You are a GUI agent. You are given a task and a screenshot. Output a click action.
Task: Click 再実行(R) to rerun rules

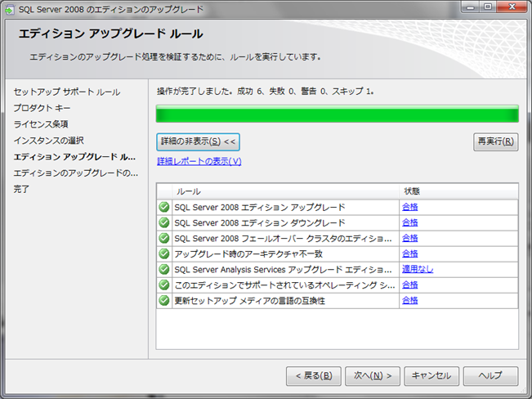496,141
